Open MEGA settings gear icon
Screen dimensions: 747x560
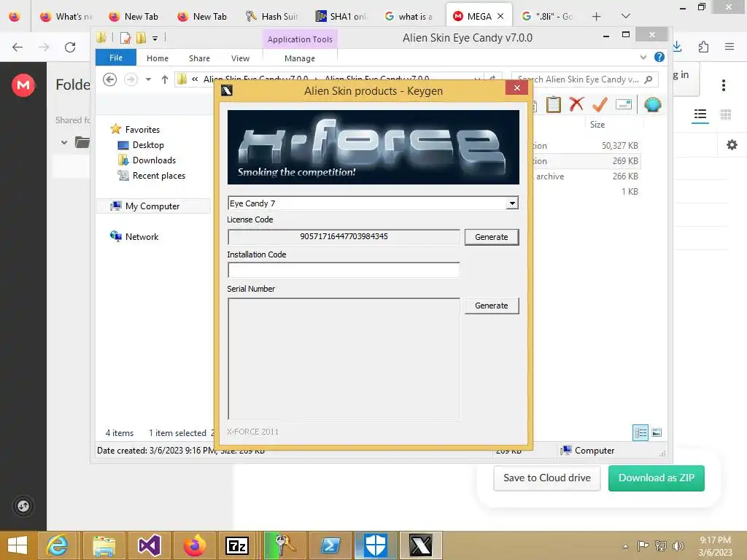click(x=732, y=145)
